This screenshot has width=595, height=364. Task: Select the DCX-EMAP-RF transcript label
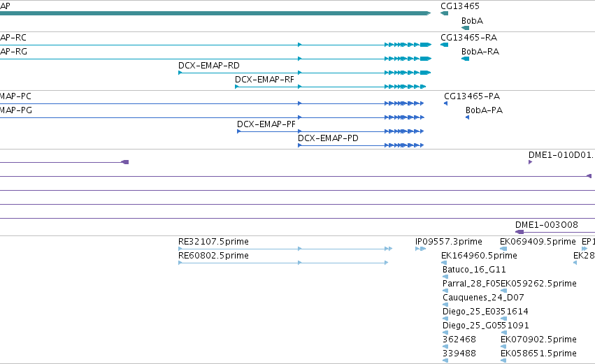(x=264, y=80)
